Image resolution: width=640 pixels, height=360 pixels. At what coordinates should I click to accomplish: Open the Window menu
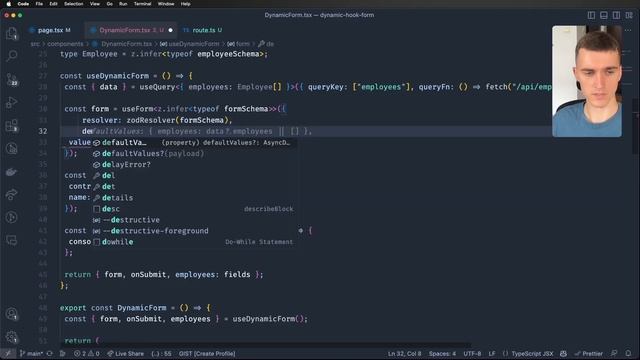tap(166, 4)
